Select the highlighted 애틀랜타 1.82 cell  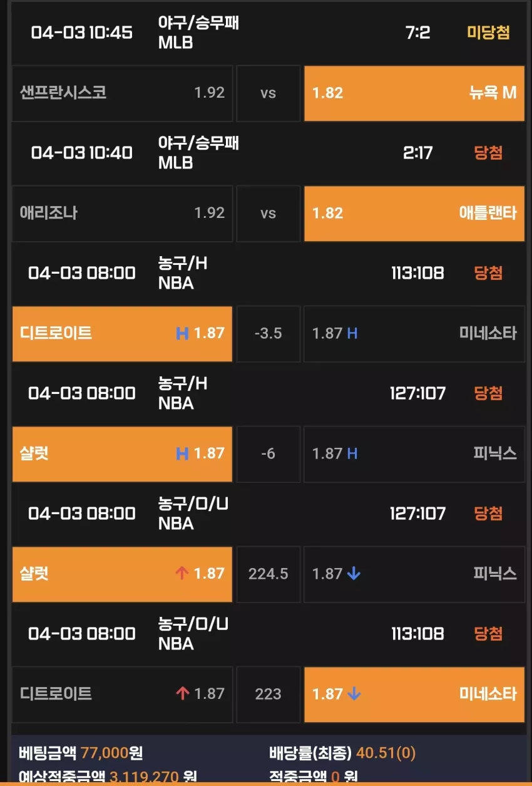414,214
